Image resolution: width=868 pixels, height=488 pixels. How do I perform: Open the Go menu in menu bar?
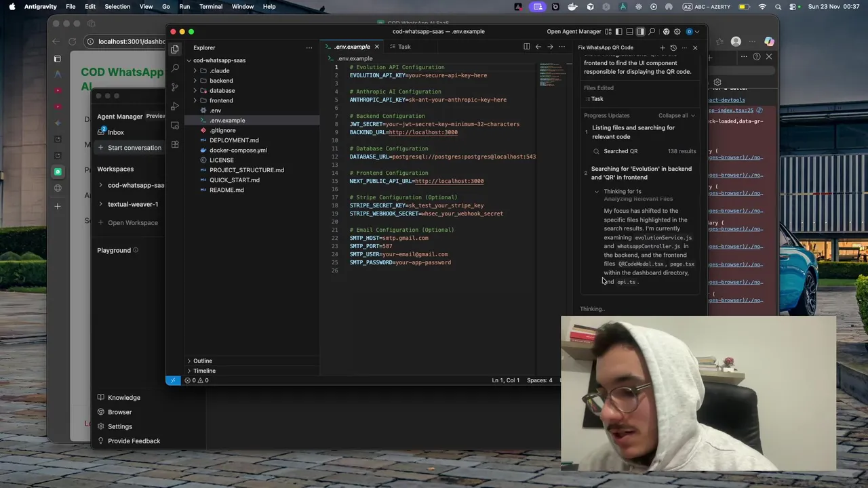coord(166,7)
